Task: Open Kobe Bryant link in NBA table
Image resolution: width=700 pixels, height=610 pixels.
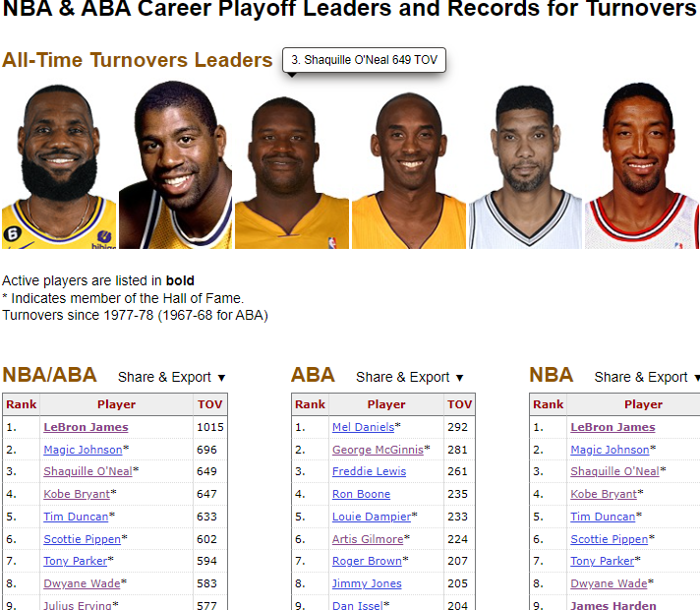Action: pyautogui.click(x=604, y=494)
